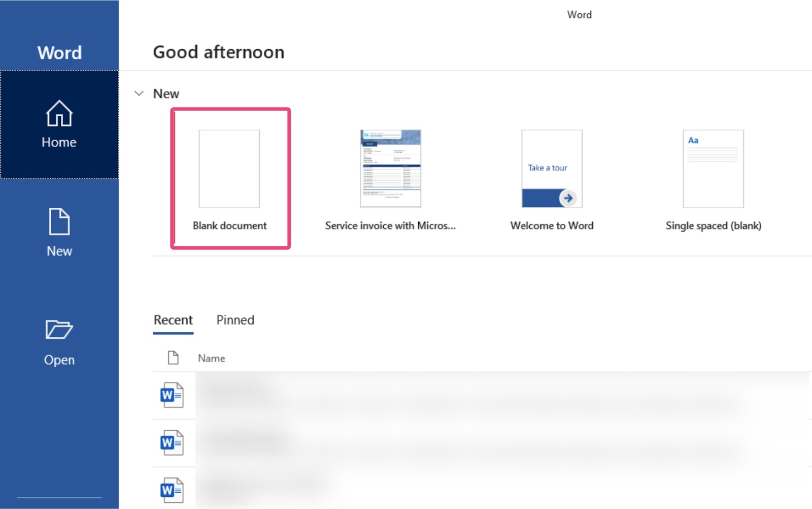The width and height of the screenshot is (812, 509).
Task: Sort the file list by Name column
Action: click(212, 358)
